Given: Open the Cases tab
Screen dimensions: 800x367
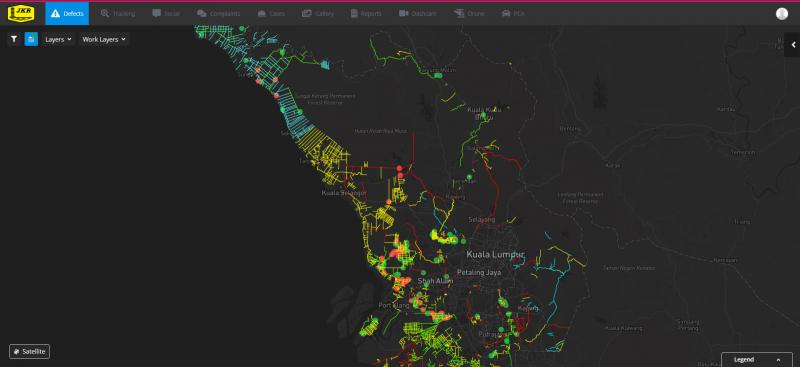Looking at the screenshot, I should point(271,14).
